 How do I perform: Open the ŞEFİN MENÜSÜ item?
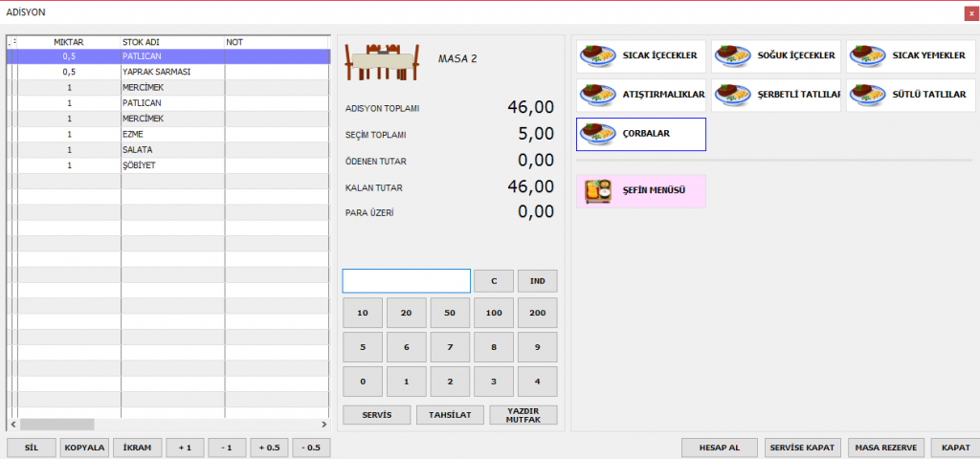pos(641,191)
